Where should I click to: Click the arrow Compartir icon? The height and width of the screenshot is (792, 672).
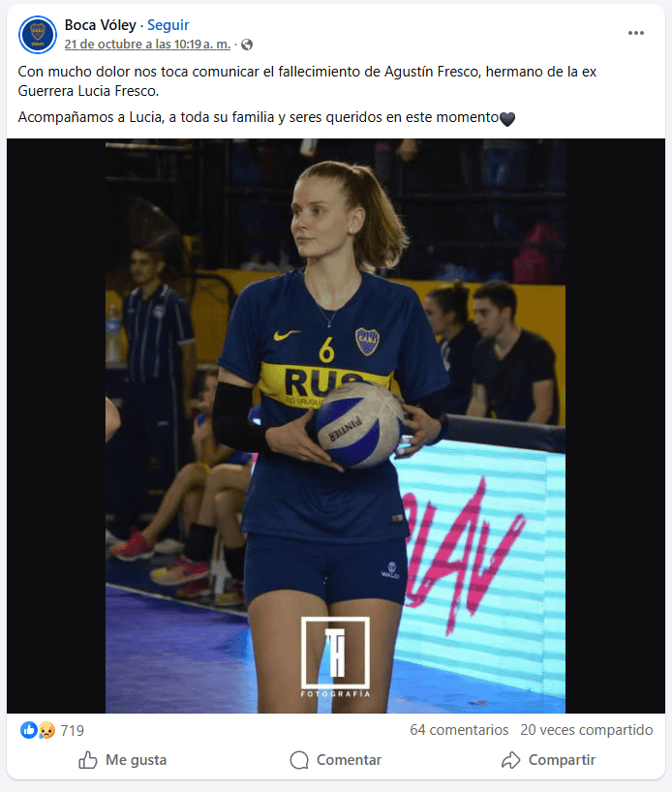(x=511, y=760)
